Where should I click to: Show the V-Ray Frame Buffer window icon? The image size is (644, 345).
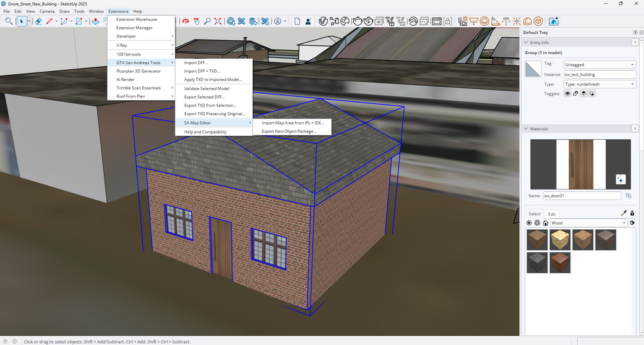click(437, 21)
